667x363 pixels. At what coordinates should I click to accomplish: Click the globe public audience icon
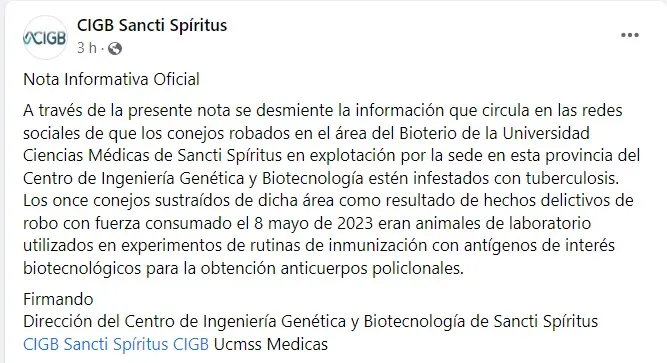[115, 49]
